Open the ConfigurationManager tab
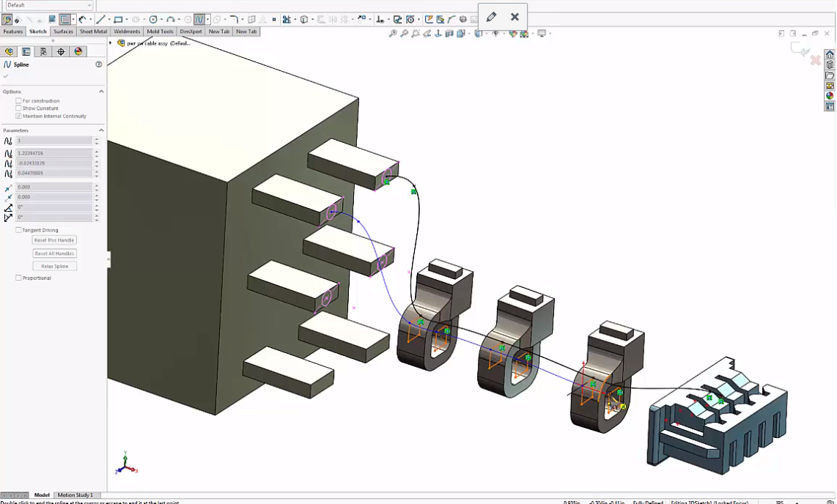The image size is (837, 504). [x=42, y=51]
